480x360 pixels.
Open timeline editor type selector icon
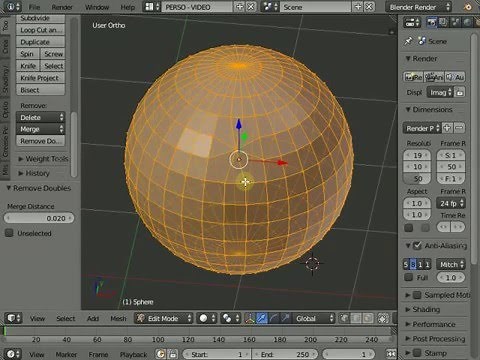[14, 354]
